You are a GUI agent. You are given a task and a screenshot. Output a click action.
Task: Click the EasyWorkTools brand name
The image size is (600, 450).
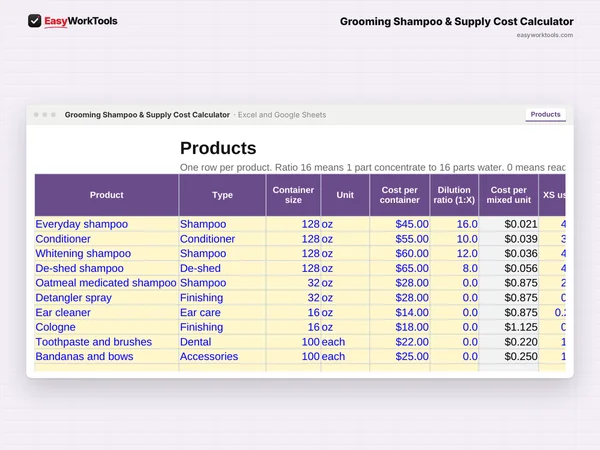pos(81,21)
